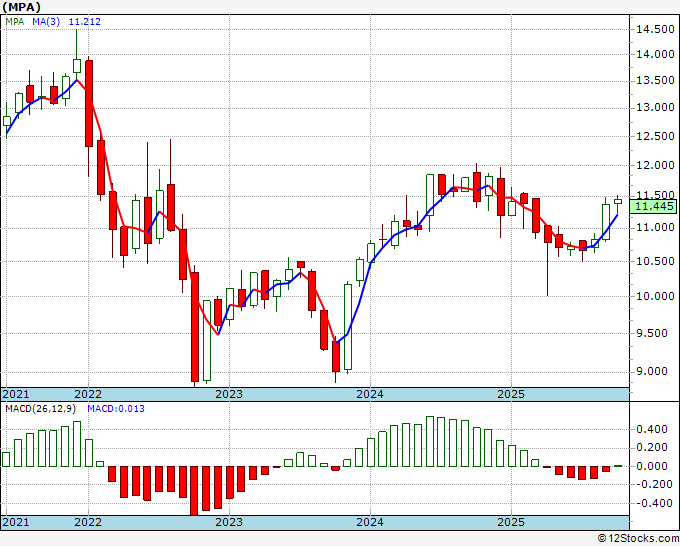Click 2021 on the MACD timeline
Viewport: 680px width, 546px height.
click(16, 522)
